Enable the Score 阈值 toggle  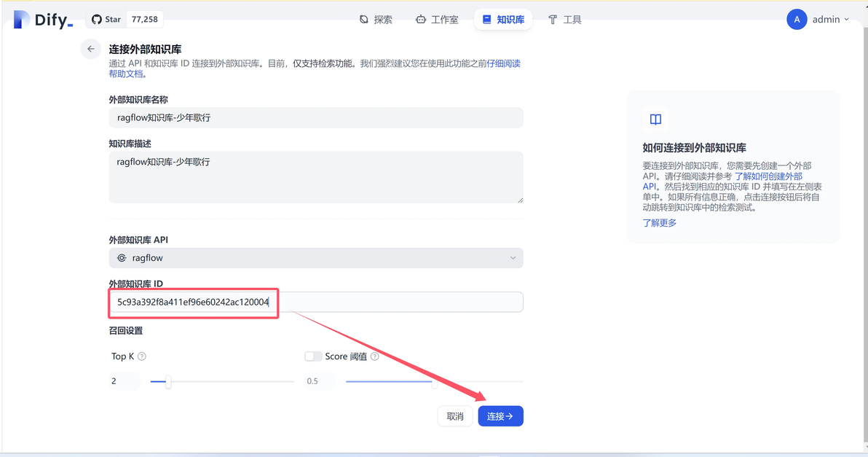(x=313, y=356)
